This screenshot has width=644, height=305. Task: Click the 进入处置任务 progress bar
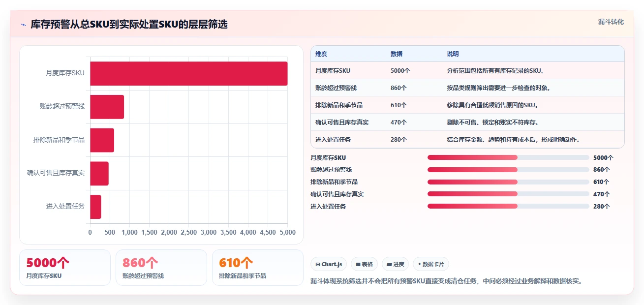point(508,206)
